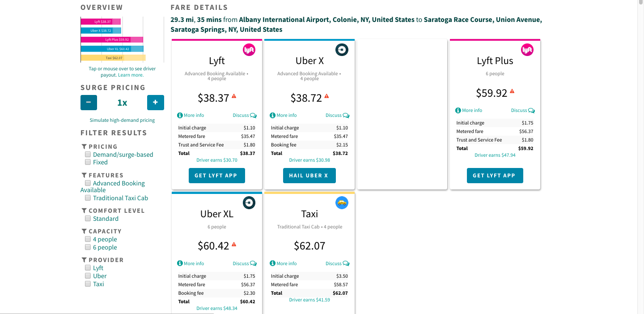Open More info for the Taxi fare

pos(283,263)
